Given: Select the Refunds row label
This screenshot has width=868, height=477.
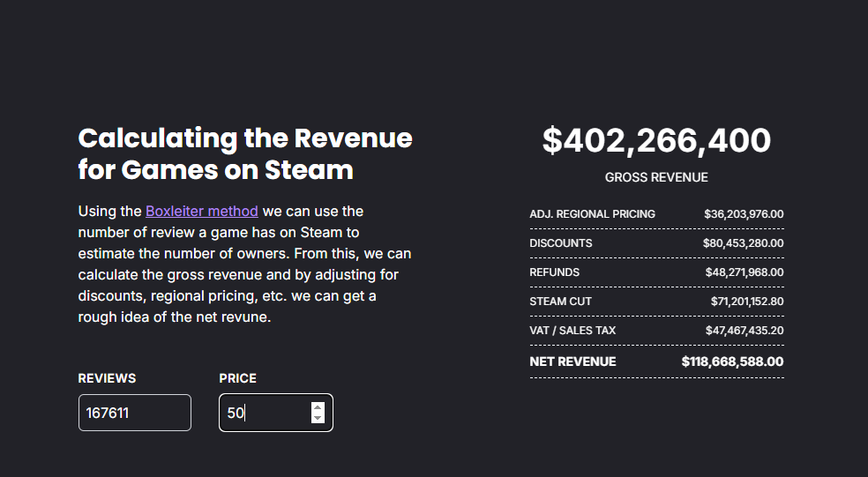Looking at the screenshot, I should (555, 272).
